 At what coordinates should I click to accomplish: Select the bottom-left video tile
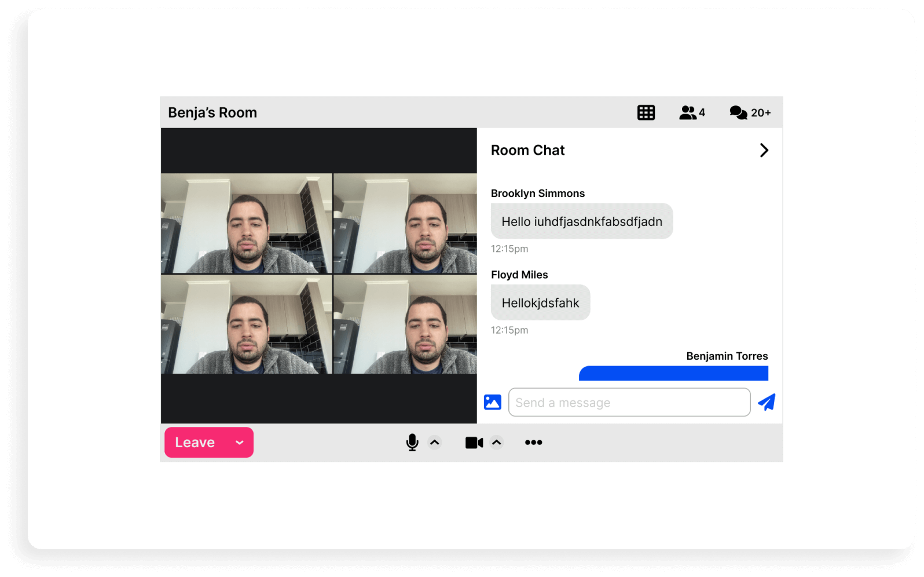pos(247,324)
